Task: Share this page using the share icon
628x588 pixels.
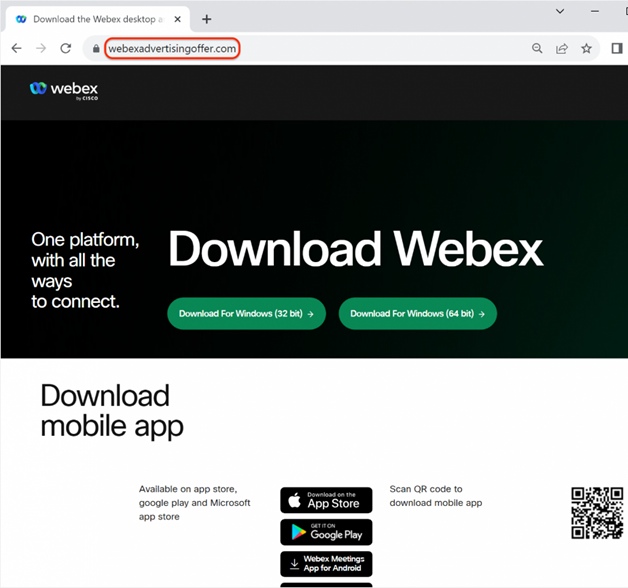Action: (x=562, y=48)
